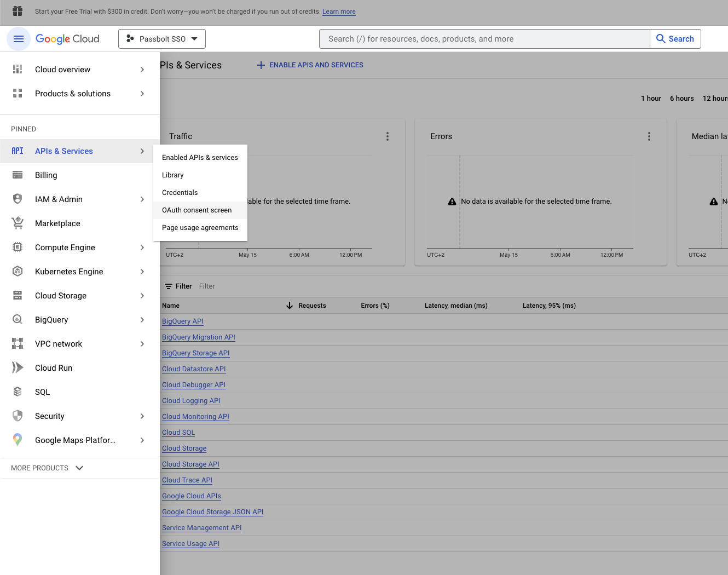Click the Search button
The height and width of the screenshot is (575, 728).
coord(675,39)
